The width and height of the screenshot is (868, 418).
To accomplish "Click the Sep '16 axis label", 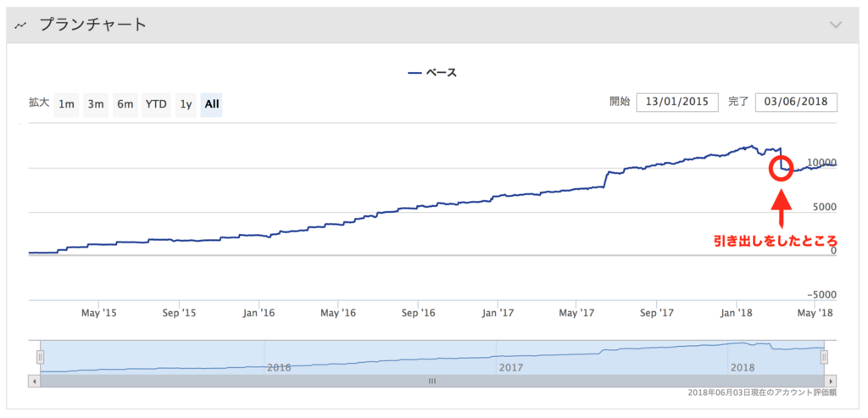I will 417,313.
